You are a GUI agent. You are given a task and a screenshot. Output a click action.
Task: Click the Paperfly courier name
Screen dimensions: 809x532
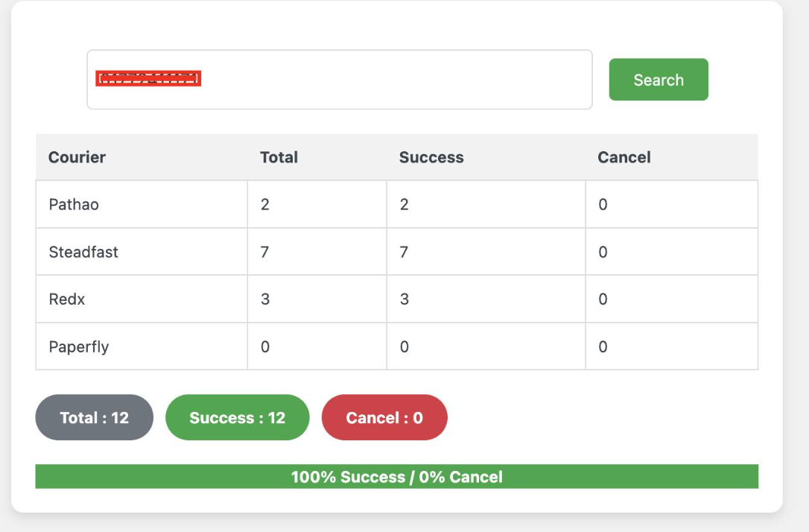pos(79,347)
